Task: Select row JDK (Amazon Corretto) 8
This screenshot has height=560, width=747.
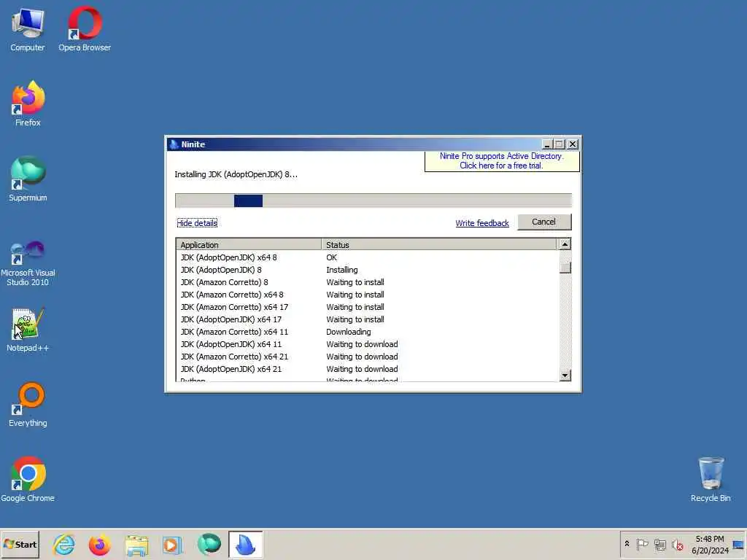Action: coord(367,282)
